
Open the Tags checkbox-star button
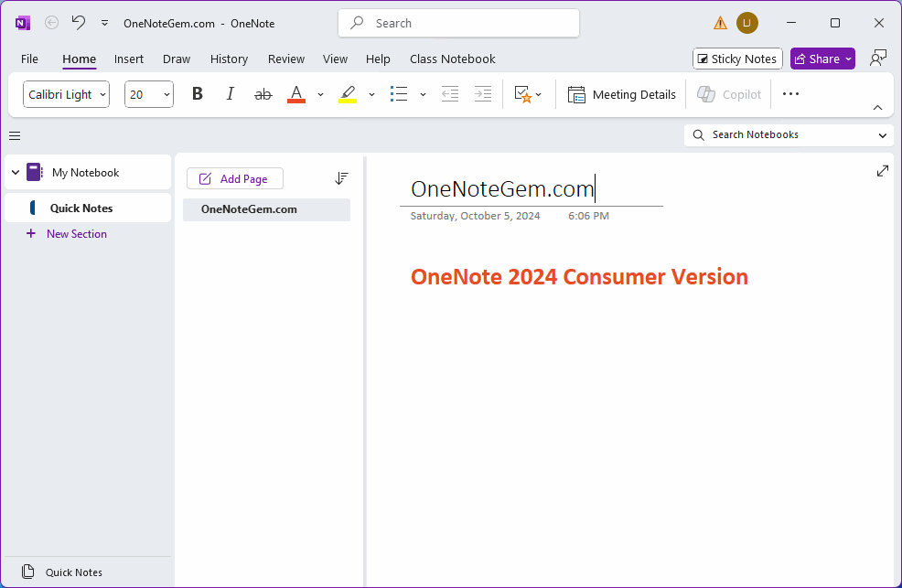point(528,94)
